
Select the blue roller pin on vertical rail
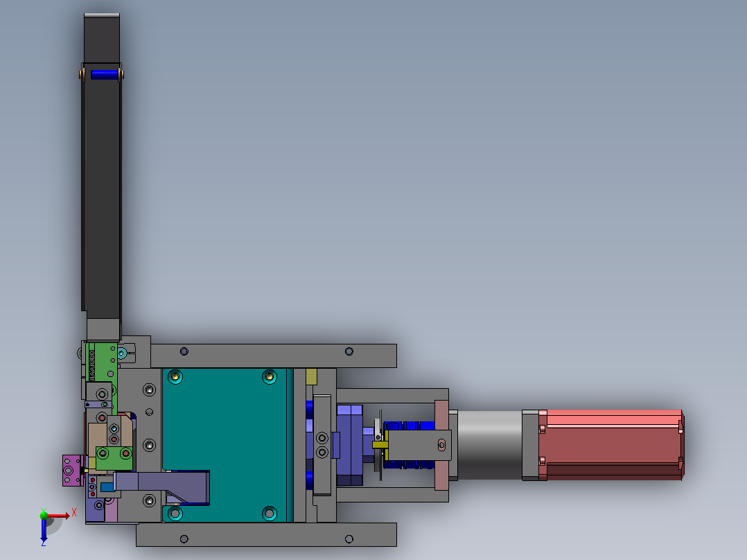tap(104, 74)
